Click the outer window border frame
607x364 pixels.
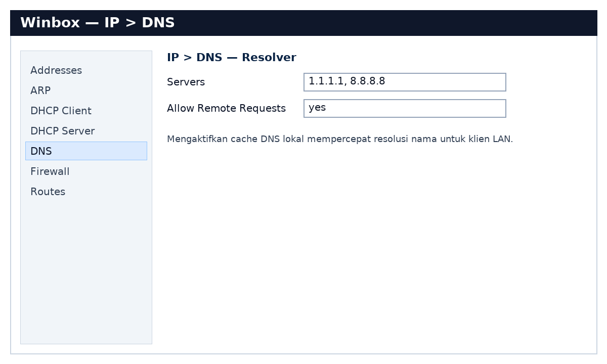point(303,354)
